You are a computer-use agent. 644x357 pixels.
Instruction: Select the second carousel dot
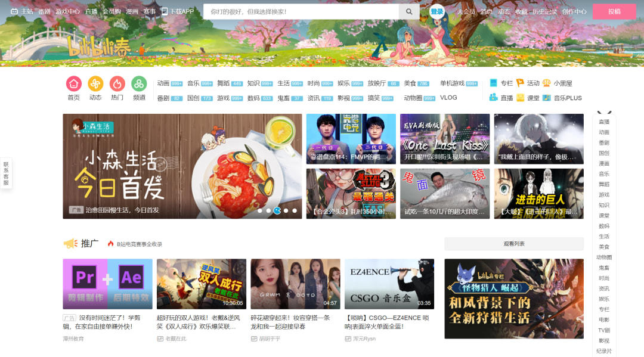click(268, 210)
